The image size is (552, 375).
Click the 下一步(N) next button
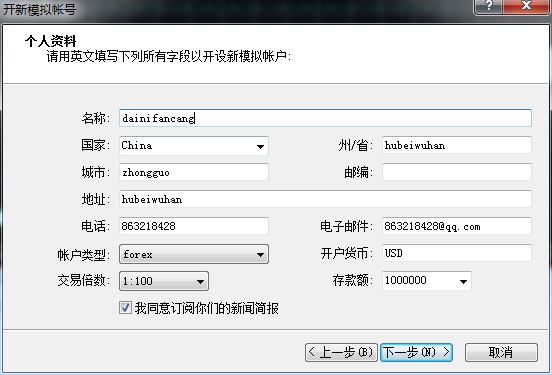[416, 352]
